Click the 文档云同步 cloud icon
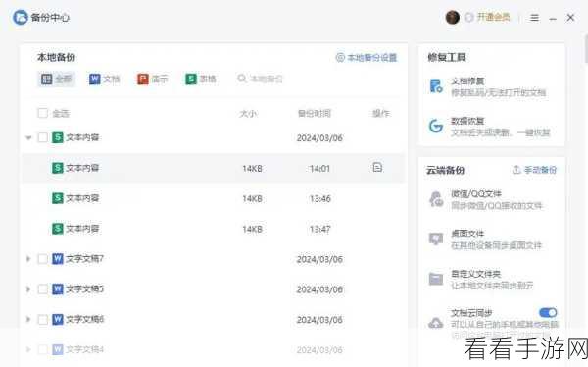The height and width of the screenshot is (367, 588). click(436, 323)
